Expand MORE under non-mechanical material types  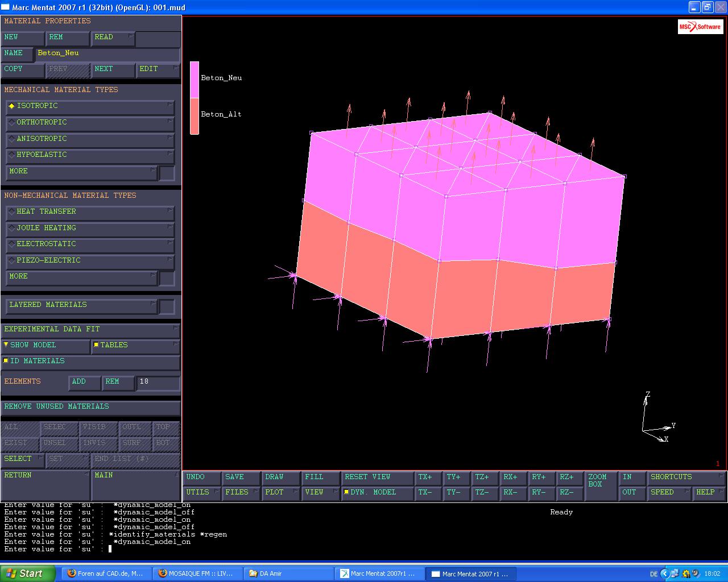tap(81, 277)
